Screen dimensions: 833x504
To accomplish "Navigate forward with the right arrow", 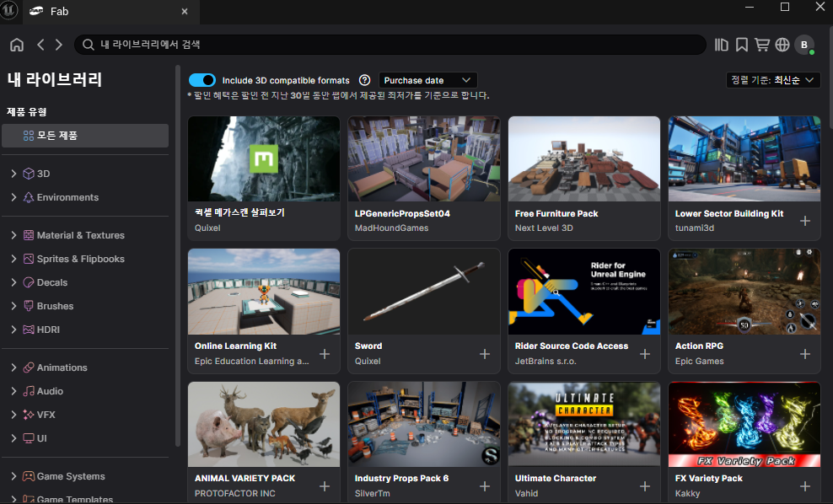I will (x=58, y=46).
